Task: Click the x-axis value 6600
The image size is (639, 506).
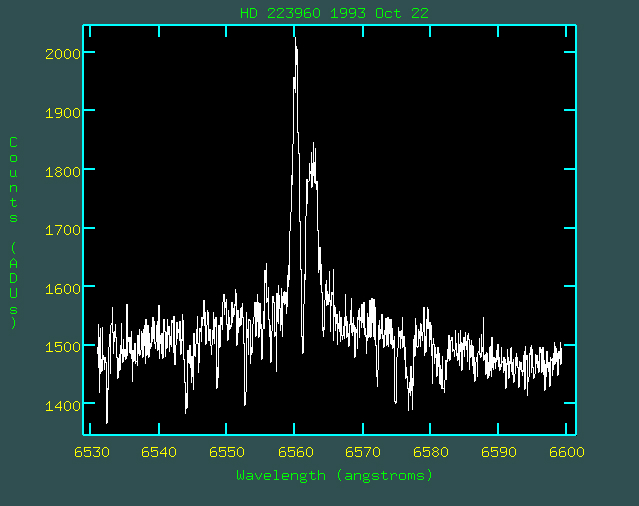Action: (x=567, y=452)
